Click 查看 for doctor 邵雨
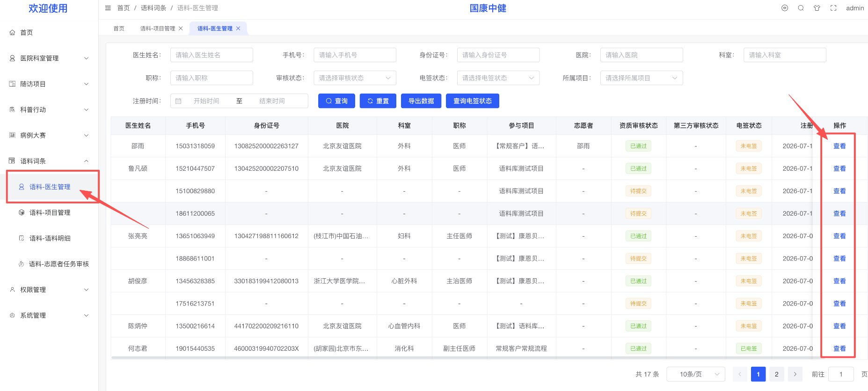 pos(839,146)
